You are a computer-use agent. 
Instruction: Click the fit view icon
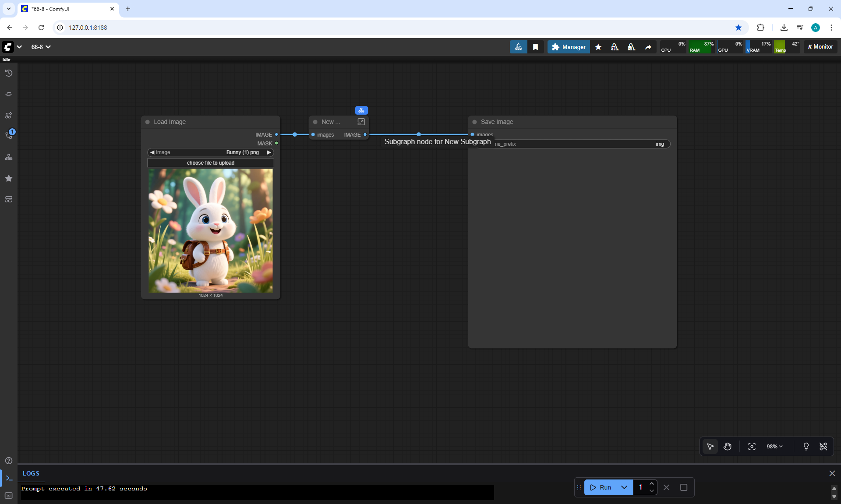coord(752,446)
